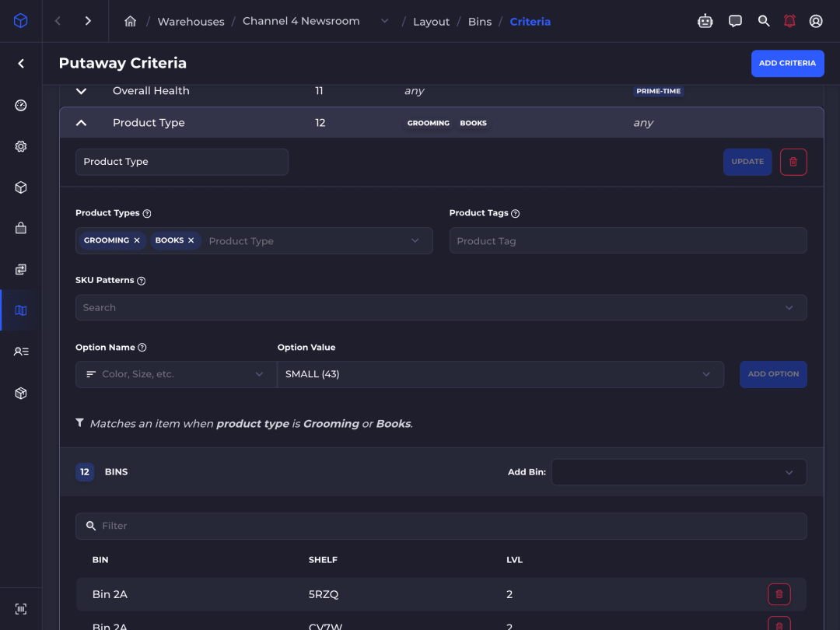Viewport: 840px width, 630px height.
Task: Go forward with the right arrow
Action: click(x=88, y=21)
